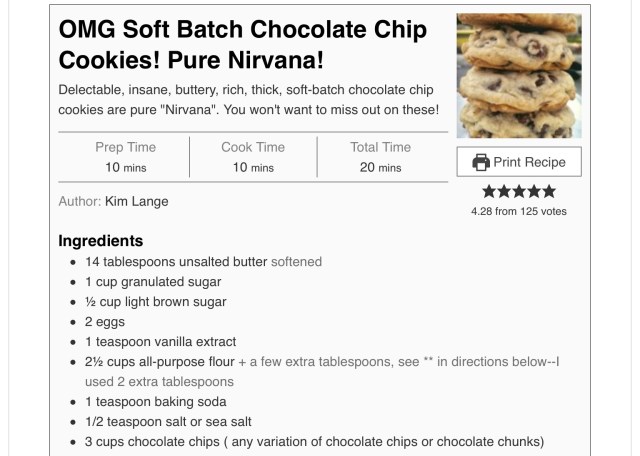
Task: Click the '4.28 from 125 votes' text
Action: point(518,211)
